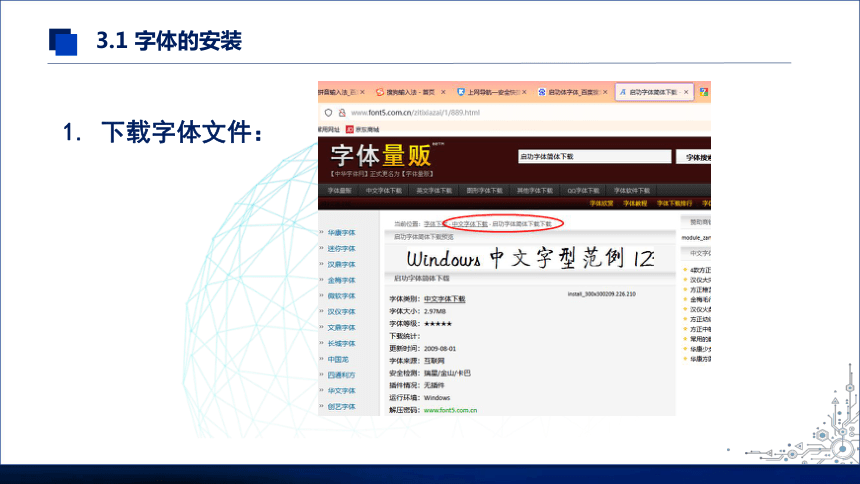Open 迷你字体 in the left sidebar

point(342,249)
